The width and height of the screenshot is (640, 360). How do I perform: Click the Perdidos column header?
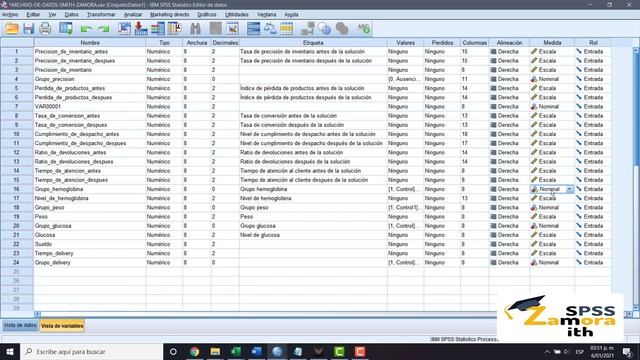pyautogui.click(x=442, y=42)
